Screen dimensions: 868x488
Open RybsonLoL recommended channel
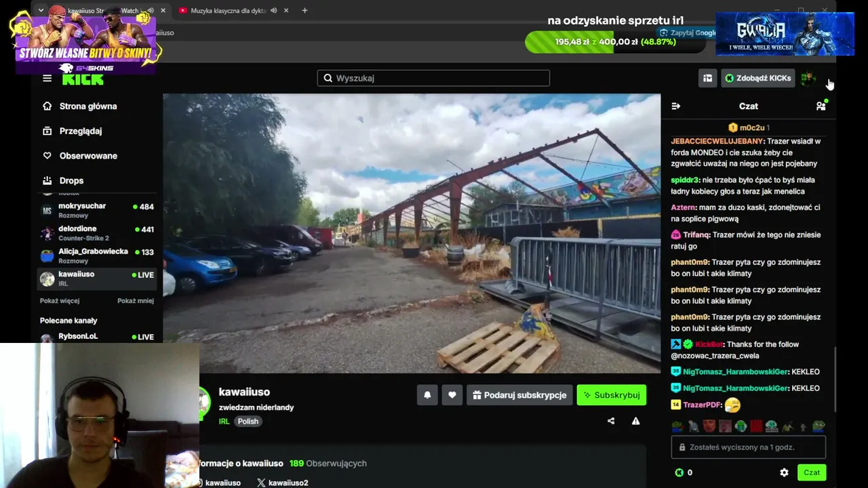tap(97, 337)
